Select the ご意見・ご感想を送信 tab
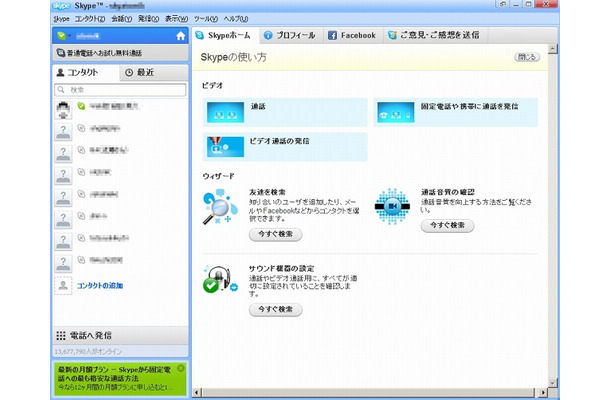Screen dimensions: 610x400 (435, 35)
